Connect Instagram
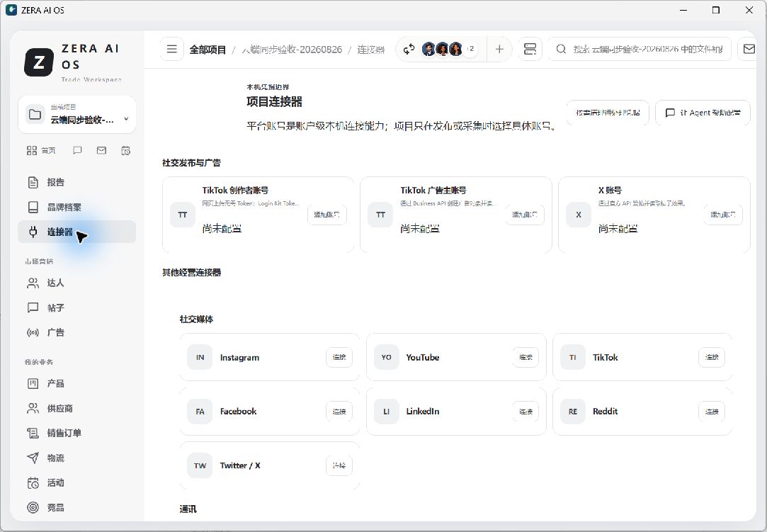This screenshot has height=532, width=767. [x=339, y=357]
